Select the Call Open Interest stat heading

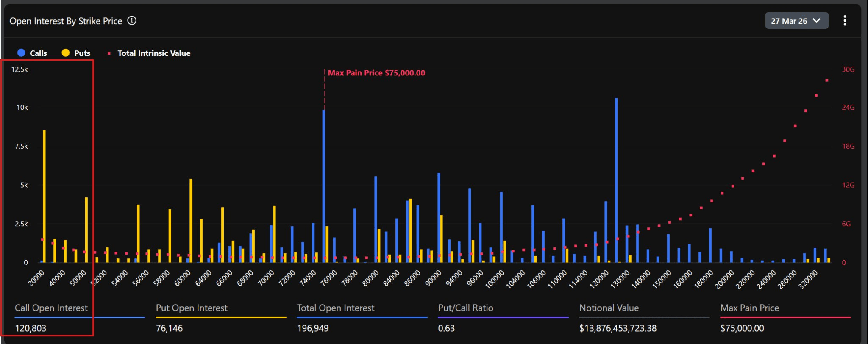(x=51, y=308)
